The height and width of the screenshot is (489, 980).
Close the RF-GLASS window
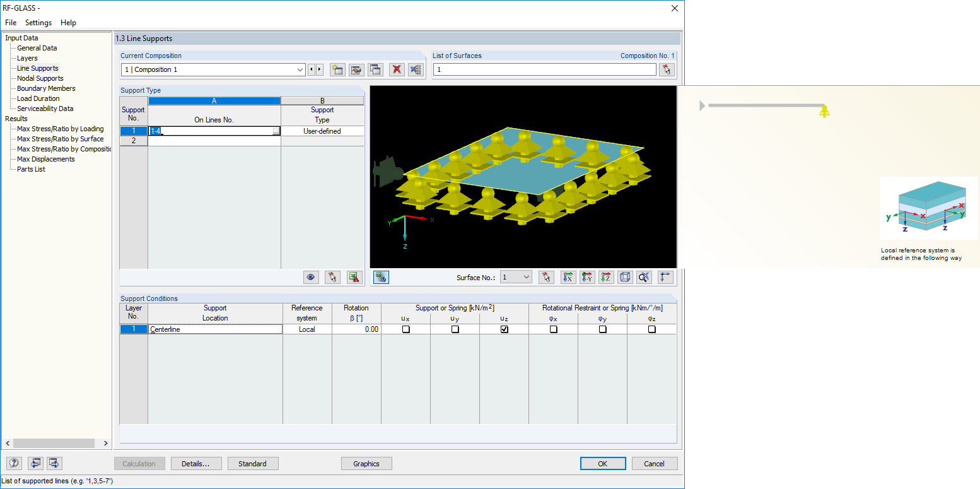point(675,8)
